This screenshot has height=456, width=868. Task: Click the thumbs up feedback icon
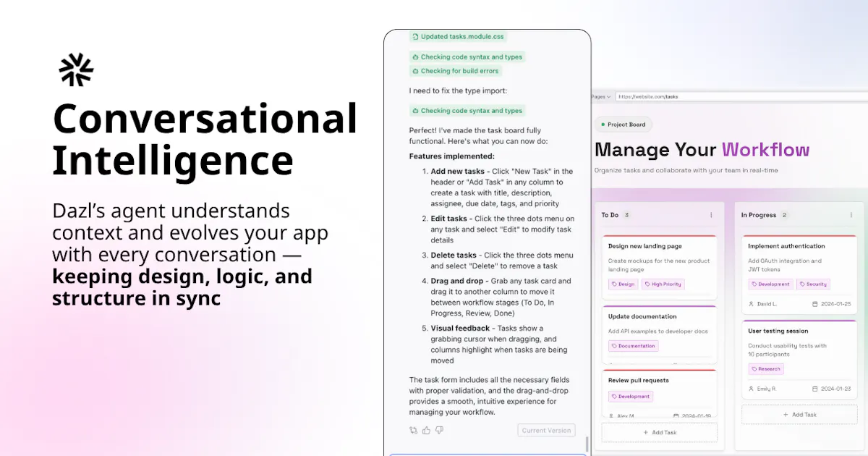tap(426, 430)
